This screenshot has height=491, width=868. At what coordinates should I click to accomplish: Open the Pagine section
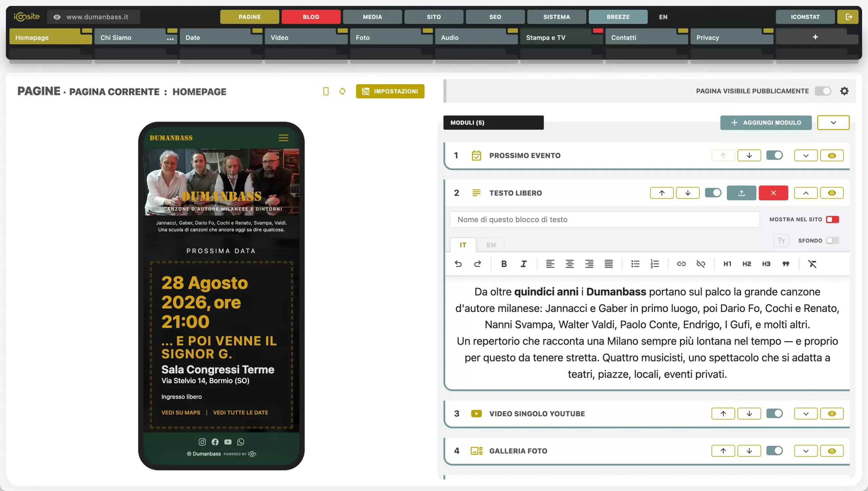(249, 16)
